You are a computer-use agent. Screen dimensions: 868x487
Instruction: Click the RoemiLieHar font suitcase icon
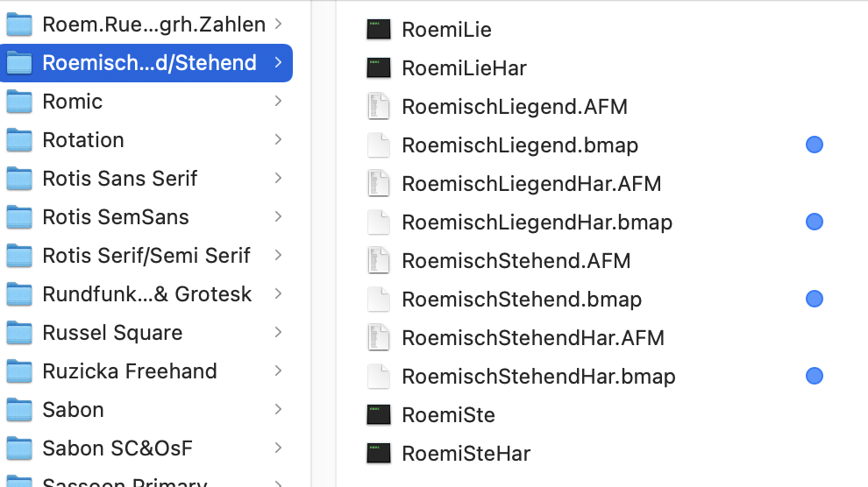378,68
